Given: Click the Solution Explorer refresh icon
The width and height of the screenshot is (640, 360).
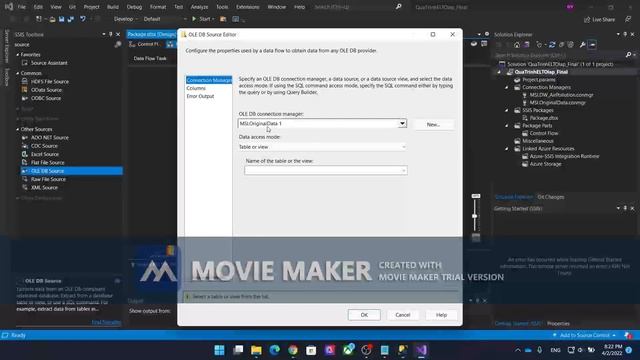Looking at the screenshot, I should pyautogui.click(x=552, y=45).
